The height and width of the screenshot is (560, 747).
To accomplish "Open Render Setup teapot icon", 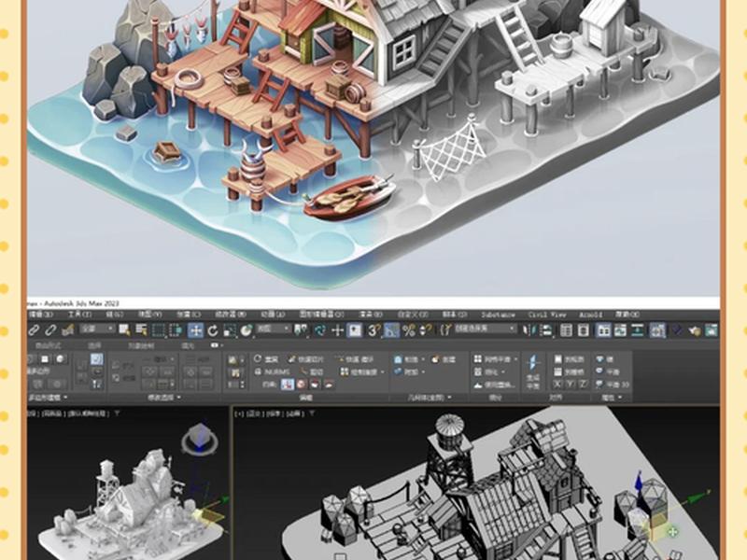I will pos(695,330).
